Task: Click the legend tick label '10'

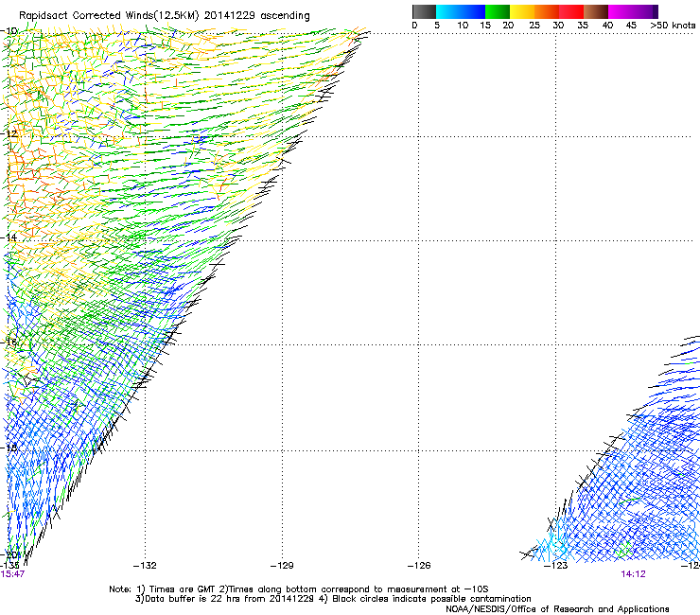Action: pos(463,26)
